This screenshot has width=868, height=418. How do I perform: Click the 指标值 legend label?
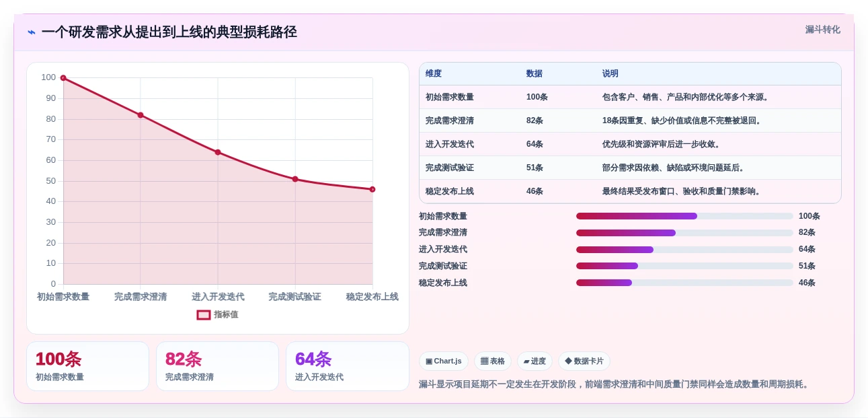[226, 315]
